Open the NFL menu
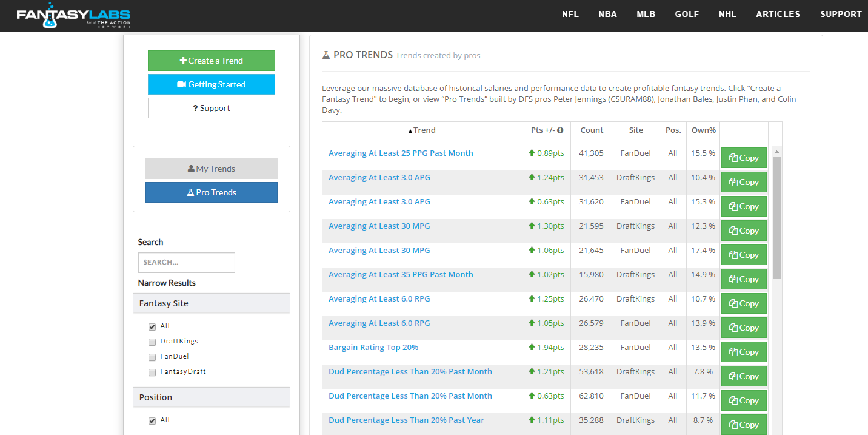 click(x=570, y=14)
